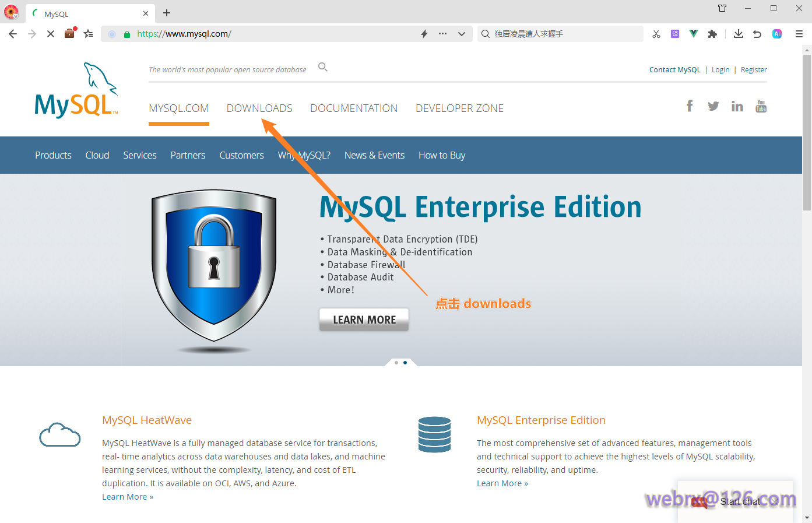Click the skin shirt icon in title bar
The width and height of the screenshot is (812, 523).
tap(722, 8)
